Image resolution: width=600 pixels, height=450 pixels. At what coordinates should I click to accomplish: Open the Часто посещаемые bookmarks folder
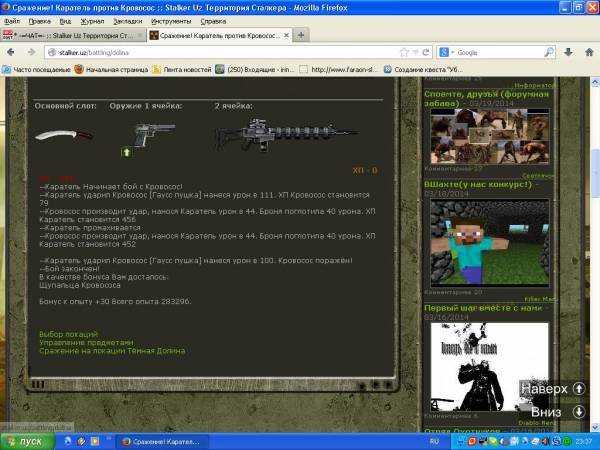pos(36,70)
